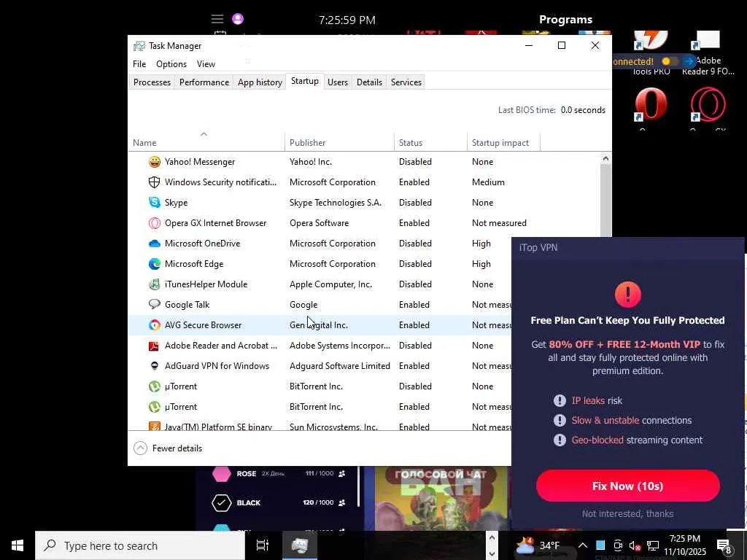Image resolution: width=747 pixels, height=560 pixels.
Task: Click the Adobe Reader and Acrobat icon
Action: (x=155, y=346)
